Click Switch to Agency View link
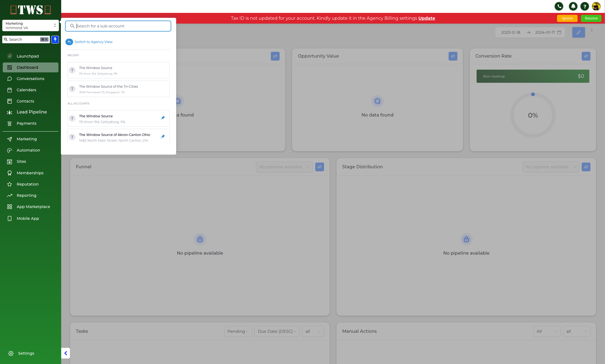This screenshot has width=605, height=364. 93,42
